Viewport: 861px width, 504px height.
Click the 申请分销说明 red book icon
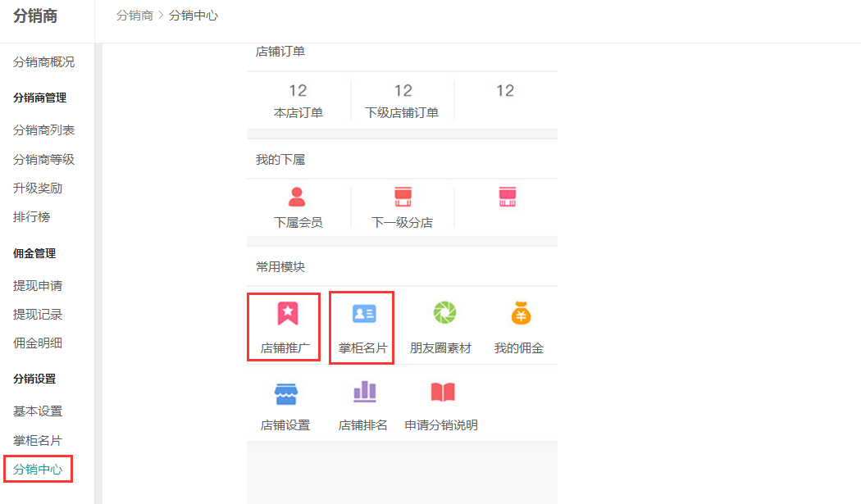coord(442,392)
